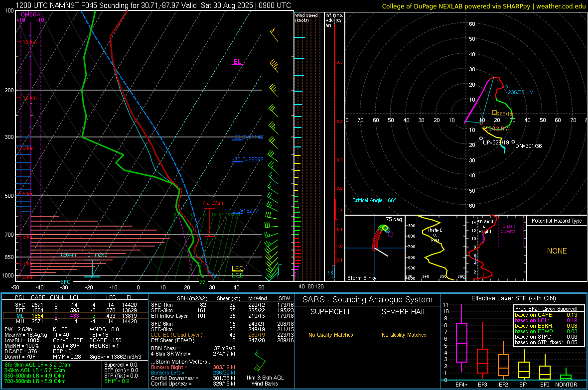Click the DCAPE = 376 value
Image resolution: width=588 pixels, height=390 pixels.
click(20, 351)
